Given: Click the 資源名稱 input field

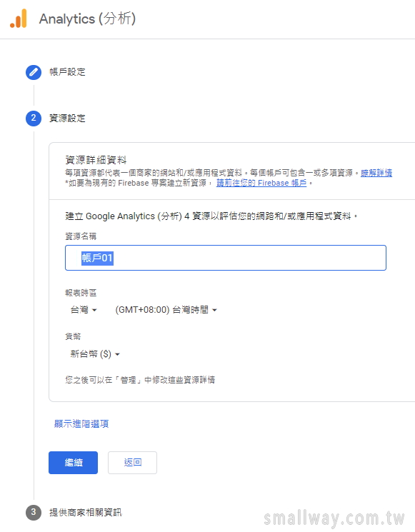Looking at the screenshot, I should [226, 258].
